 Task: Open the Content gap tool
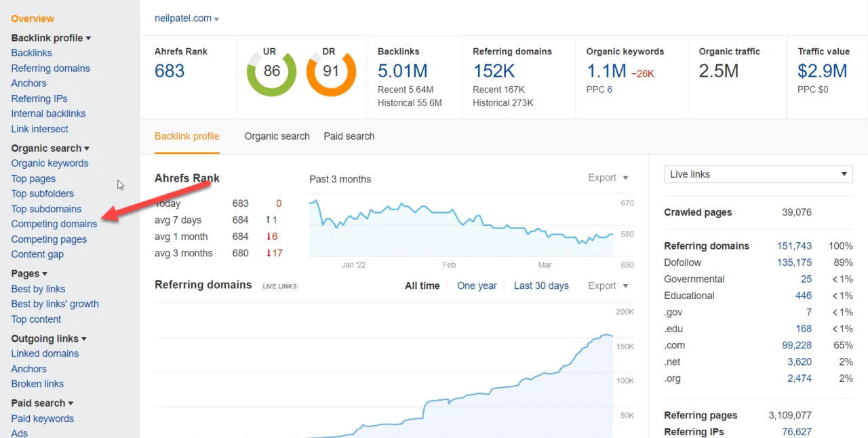[x=37, y=254]
